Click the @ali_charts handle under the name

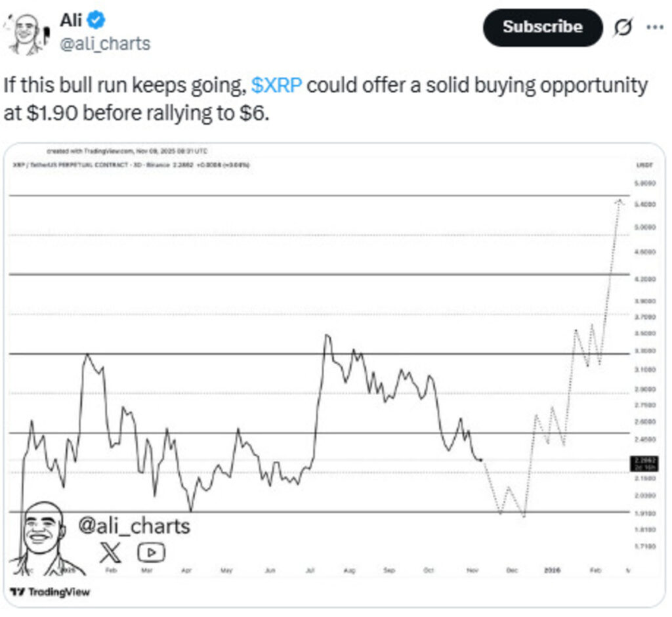(105, 43)
